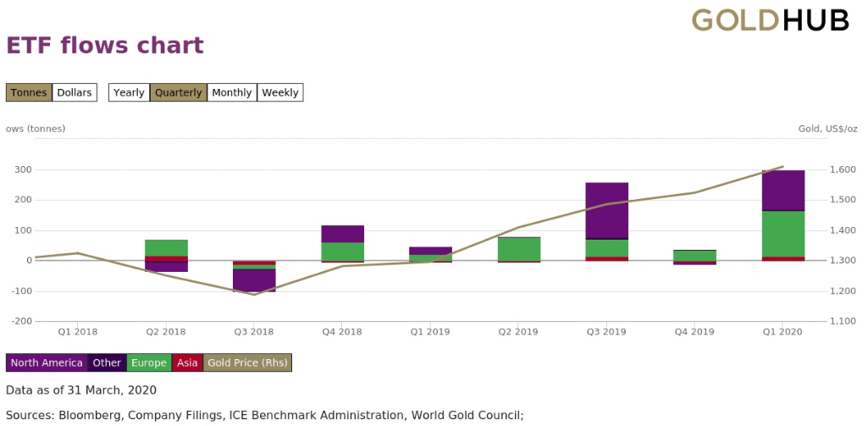The image size is (868, 426).
Task: Open the GOLDHUB logo
Action: tap(770, 20)
